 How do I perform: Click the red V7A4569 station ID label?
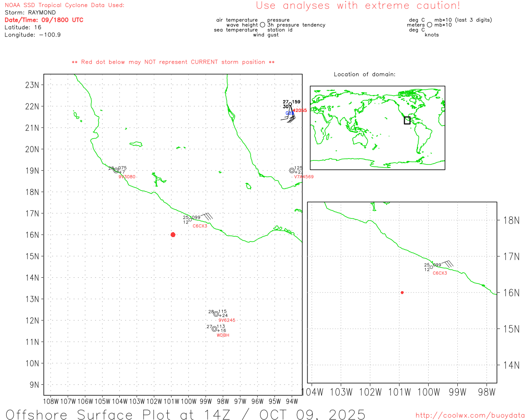304,177
